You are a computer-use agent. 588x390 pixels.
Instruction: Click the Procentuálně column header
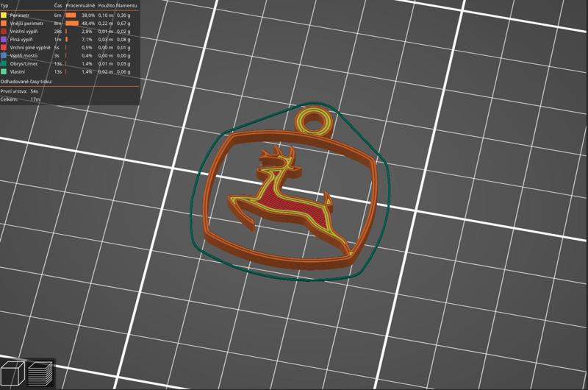[x=80, y=6]
